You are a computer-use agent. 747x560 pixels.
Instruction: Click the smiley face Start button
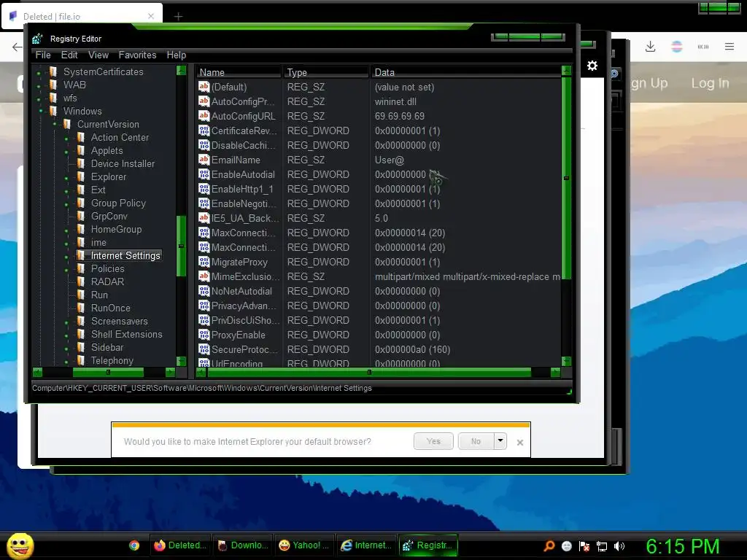coord(20,545)
